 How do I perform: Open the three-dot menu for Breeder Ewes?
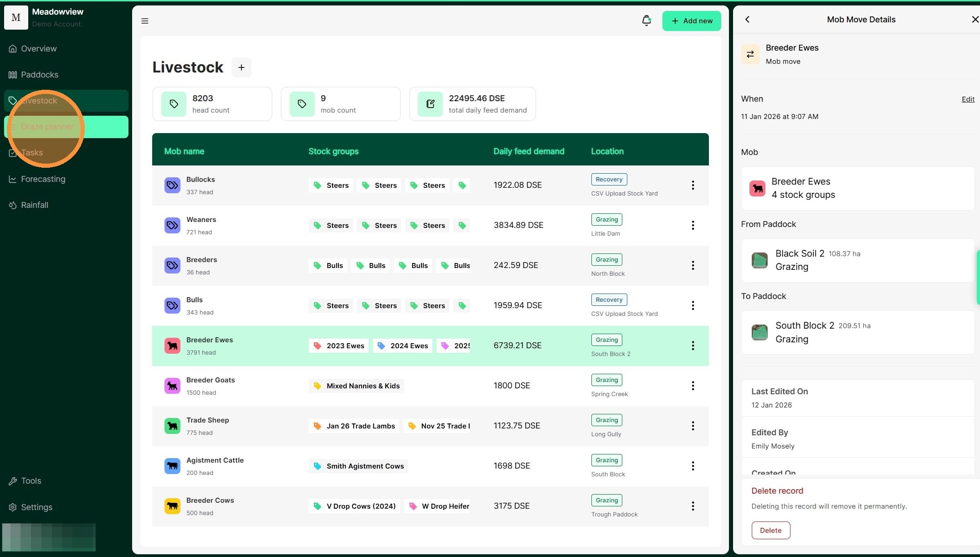pos(693,346)
